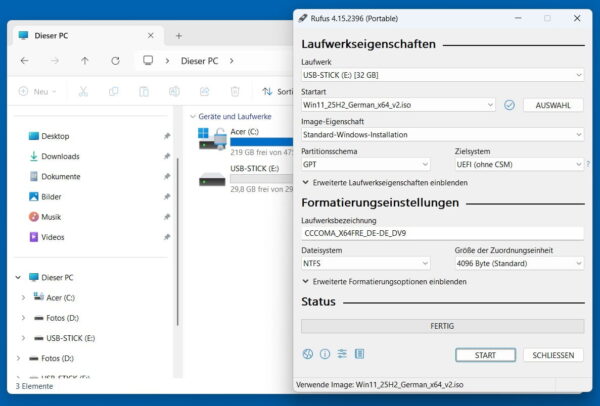The image size is (600, 406).
Task: Expand USB-STICK (E:) under Dieser PC
Action: tap(23, 338)
